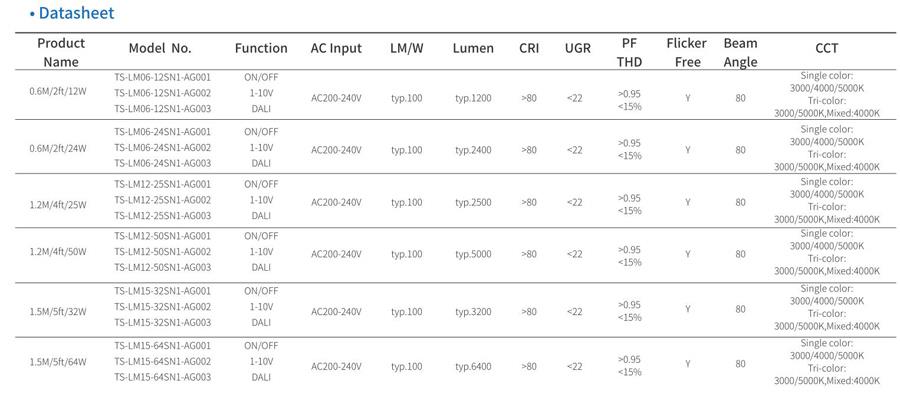The height and width of the screenshot is (400, 900).
Task: Click the Lumen column header
Action: pos(473,48)
